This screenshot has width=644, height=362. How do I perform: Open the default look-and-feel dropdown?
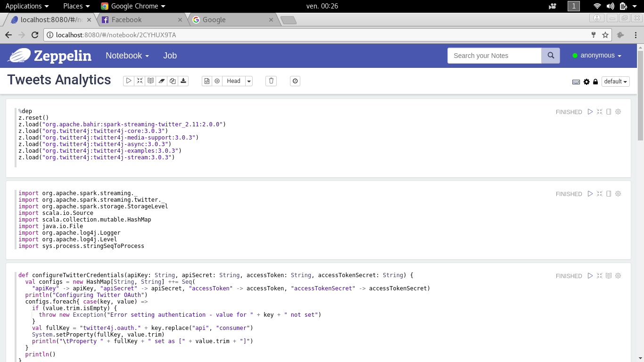coord(616,82)
